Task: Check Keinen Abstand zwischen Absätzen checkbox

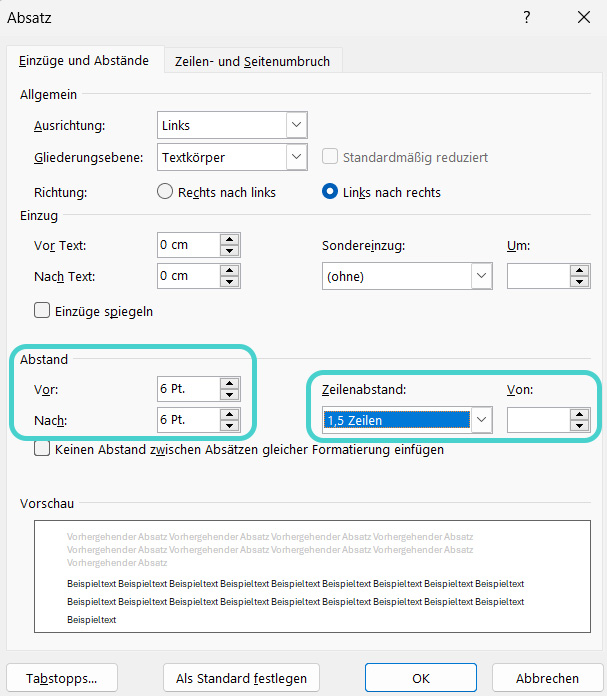Action: coord(42,449)
